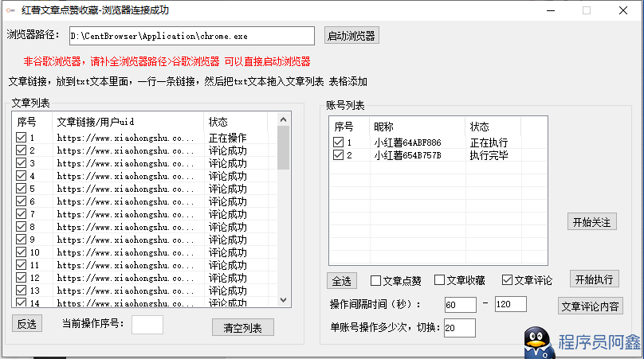Minimize the 红薯文章点赞收藏 window
Viewport: 644px width, 359px height.
point(551,10)
